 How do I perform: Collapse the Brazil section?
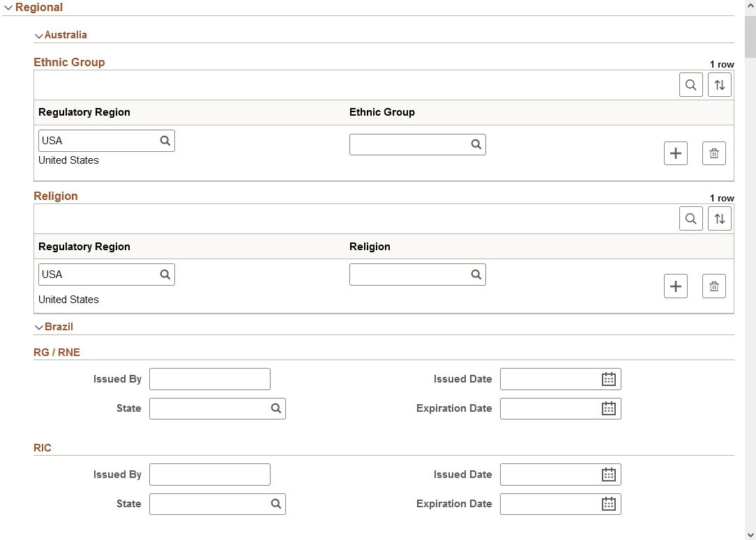(40, 326)
